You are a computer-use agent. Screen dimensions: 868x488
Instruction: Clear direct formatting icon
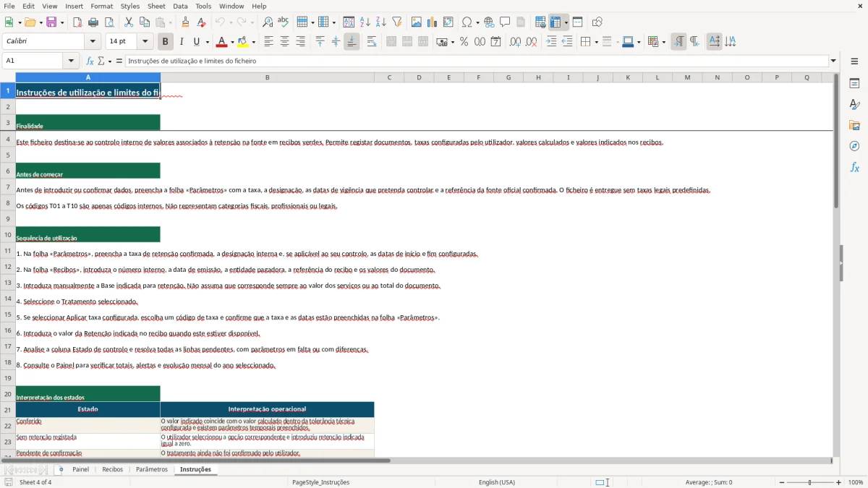click(202, 22)
